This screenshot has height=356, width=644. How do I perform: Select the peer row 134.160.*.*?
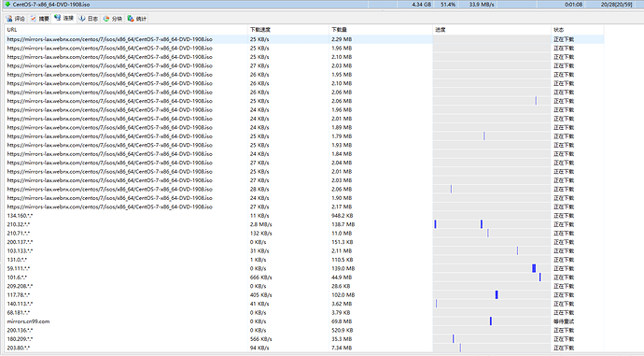click(304, 216)
